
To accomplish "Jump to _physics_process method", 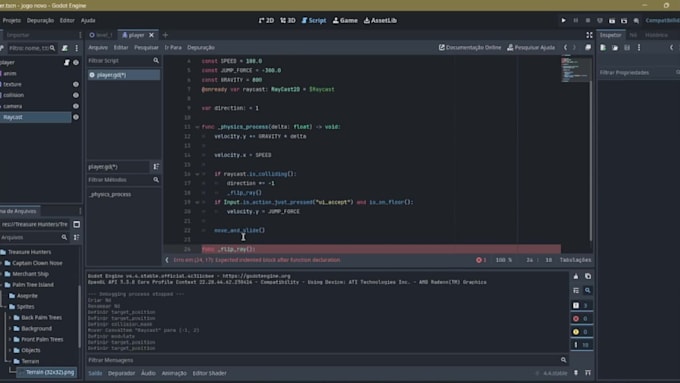I will pyautogui.click(x=110, y=194).
